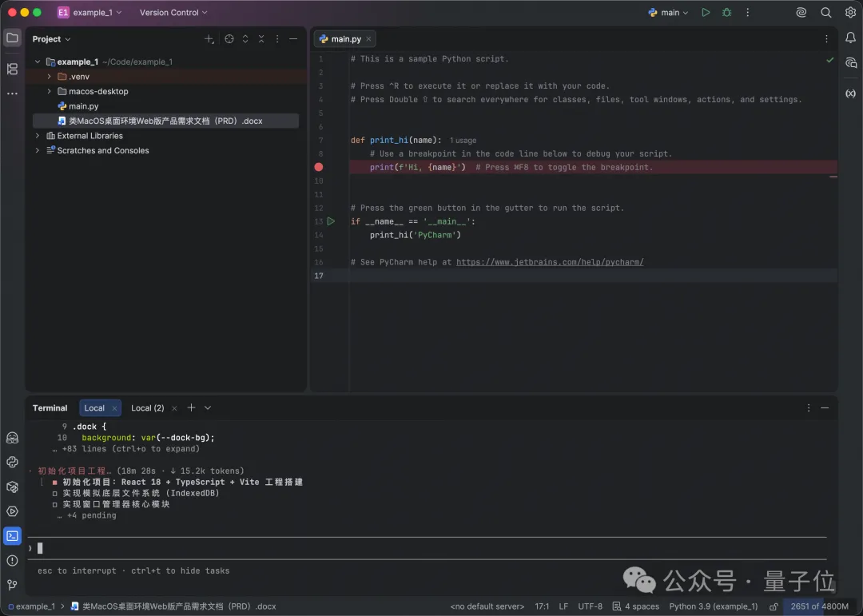Click the memory usage indicator

click(x=819, y=606)
